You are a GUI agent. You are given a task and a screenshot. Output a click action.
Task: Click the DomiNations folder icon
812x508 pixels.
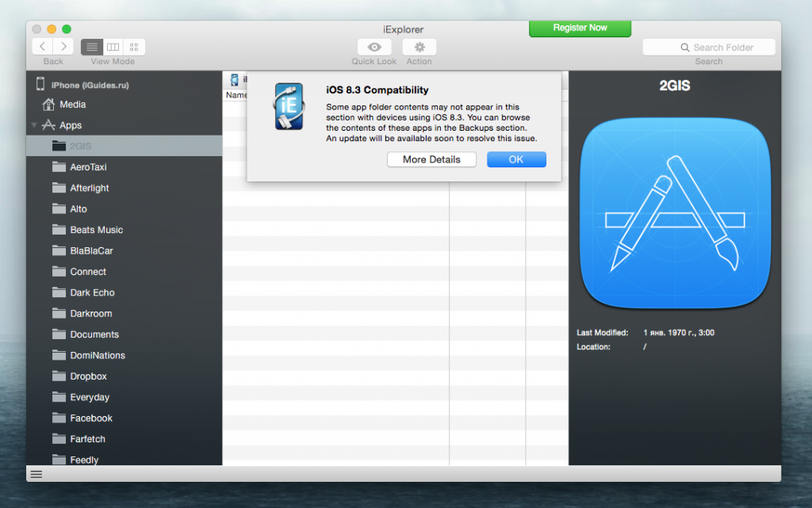59,355
